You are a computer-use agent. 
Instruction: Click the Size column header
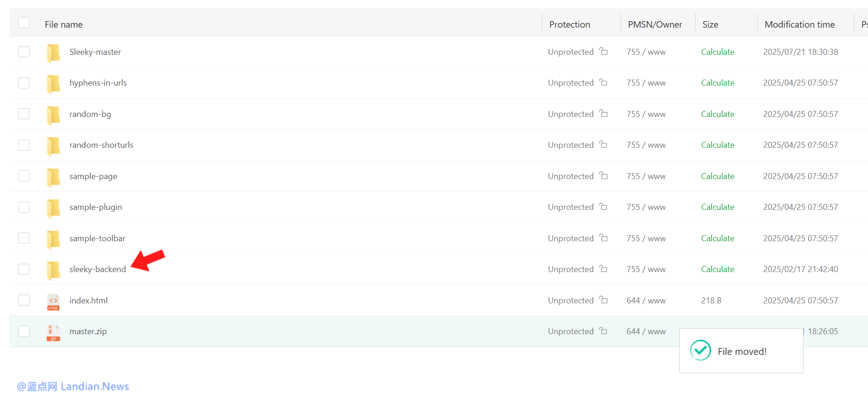(x=710, y=24)
